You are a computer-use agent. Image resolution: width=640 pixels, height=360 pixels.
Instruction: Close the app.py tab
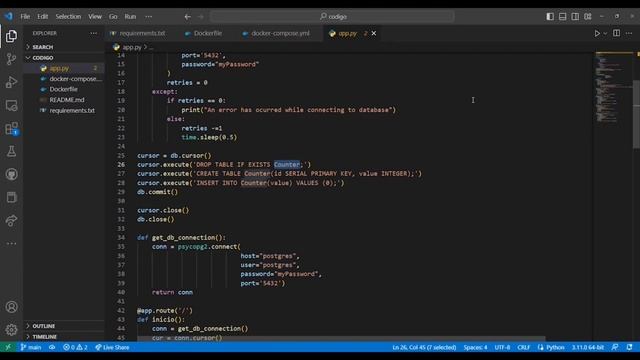[x=374, y=33]
